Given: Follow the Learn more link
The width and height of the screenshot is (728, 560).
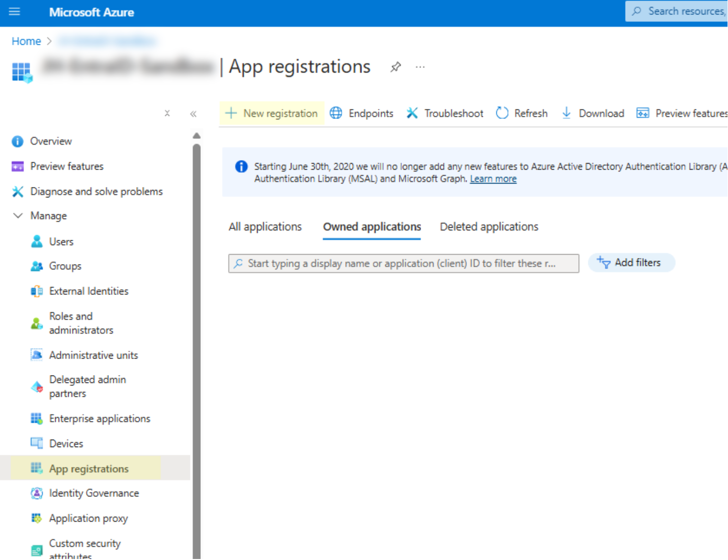Looking at the screenshot, I should (x=493, y=179).
